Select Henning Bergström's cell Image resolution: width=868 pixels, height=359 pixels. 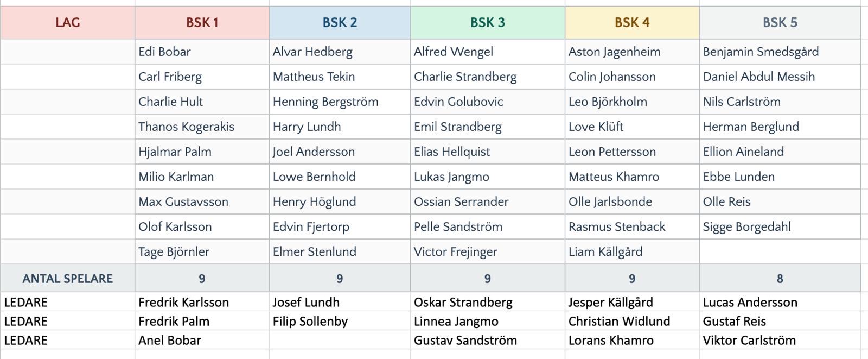(x=340, y=102)
